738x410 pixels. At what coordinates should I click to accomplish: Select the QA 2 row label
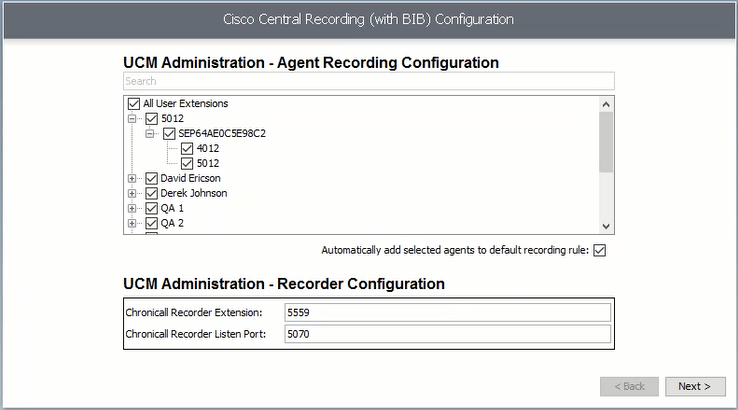pyautogui.click(x=172, y=223)
